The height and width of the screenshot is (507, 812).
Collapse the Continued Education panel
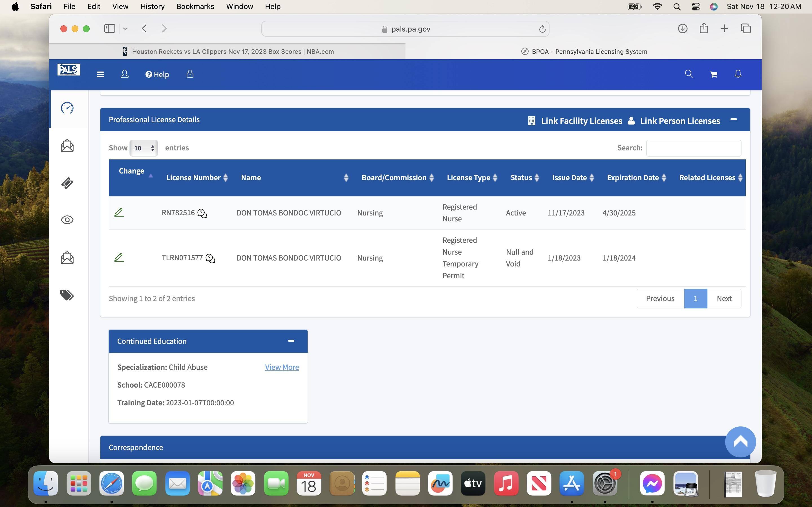(x=291, y=341)
